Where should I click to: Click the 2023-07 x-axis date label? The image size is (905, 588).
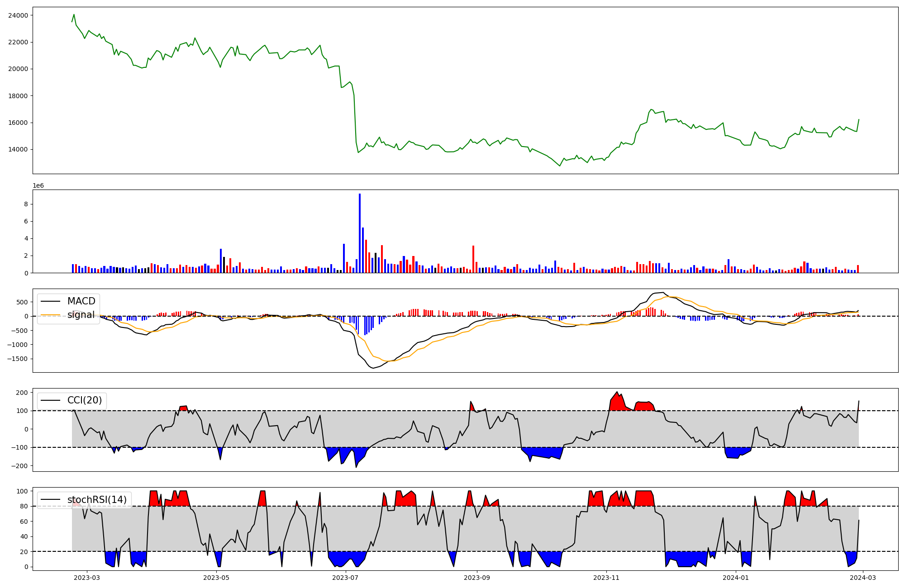click(x=346, y=578)
